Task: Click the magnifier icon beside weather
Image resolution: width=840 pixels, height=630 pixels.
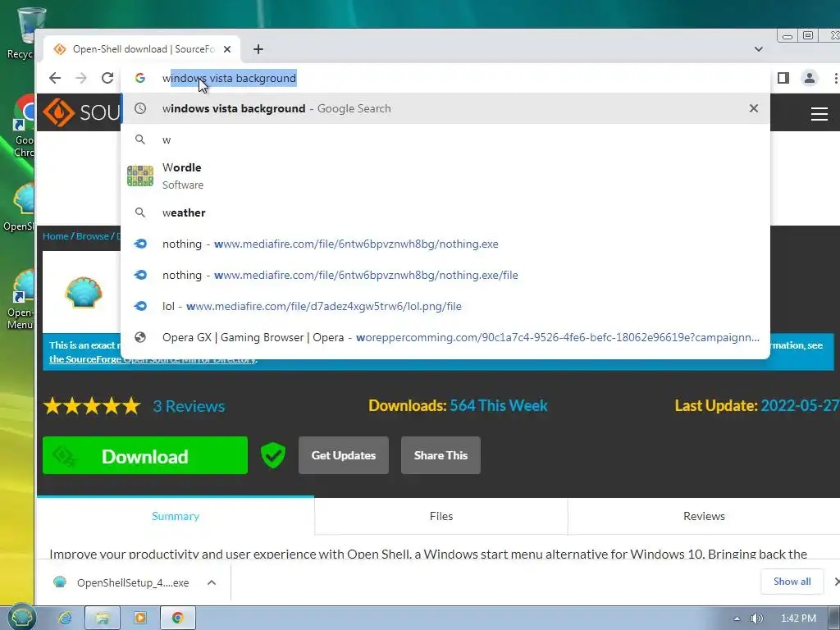Action: (x=140, y=212)
